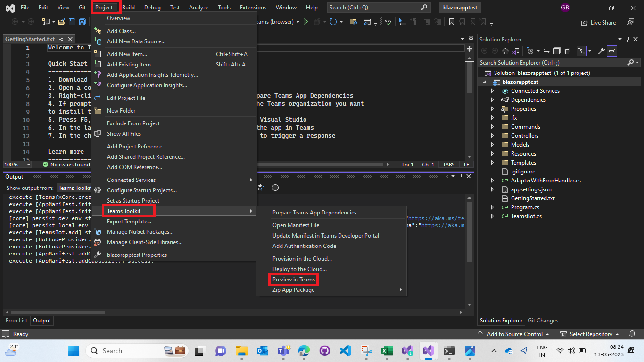Click the Solution Explorer Home icon

505,51
